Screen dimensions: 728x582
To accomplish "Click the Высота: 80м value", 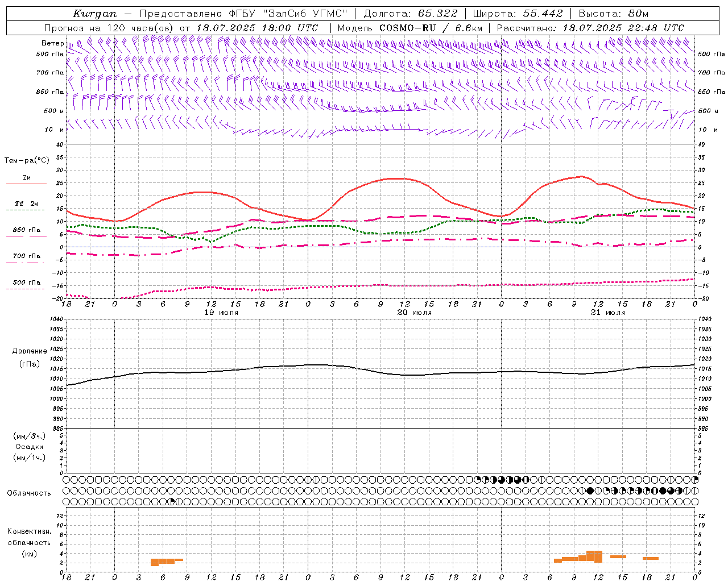I will tap(614, 14).
